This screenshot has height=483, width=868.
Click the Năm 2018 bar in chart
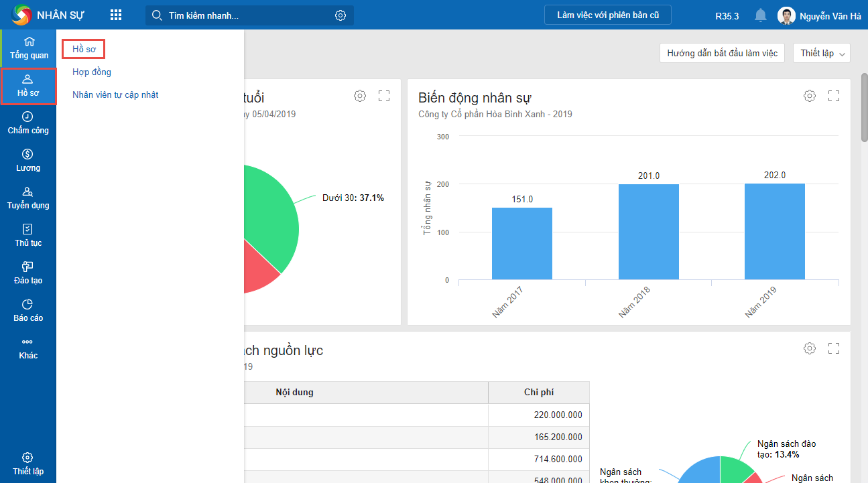pyautogui.click(x=648, y=231)
